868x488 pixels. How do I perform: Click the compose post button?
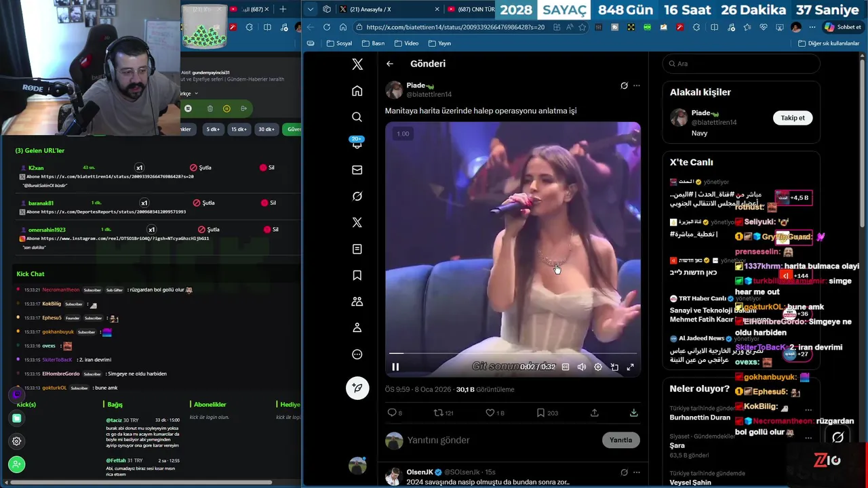tap(357, 388)
